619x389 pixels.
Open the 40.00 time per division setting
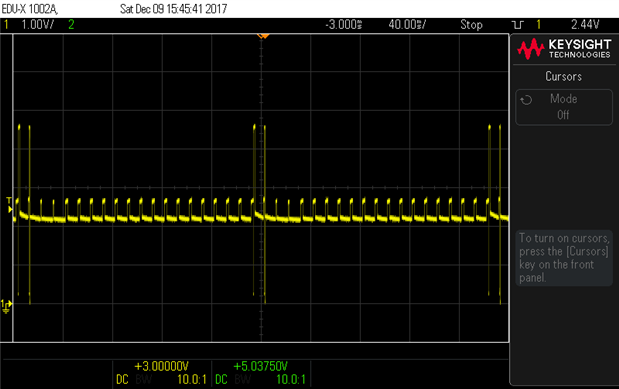click(407, 25)
